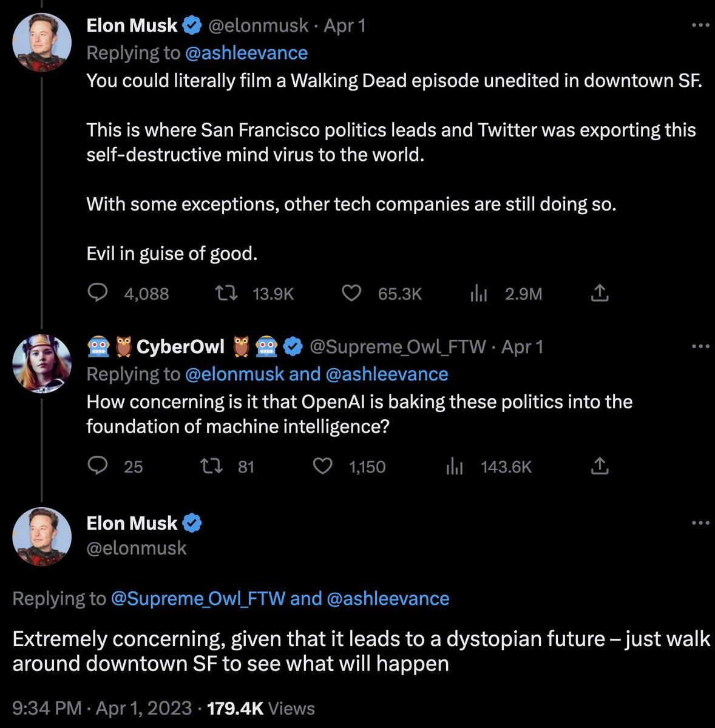Open more options on the first tweet

pos(700,25)
